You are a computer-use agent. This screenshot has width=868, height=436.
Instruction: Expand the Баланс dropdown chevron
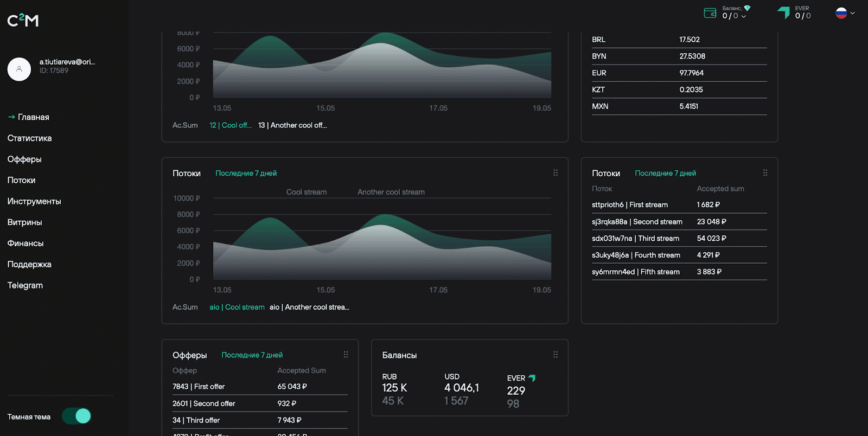(x=744, y=16)
